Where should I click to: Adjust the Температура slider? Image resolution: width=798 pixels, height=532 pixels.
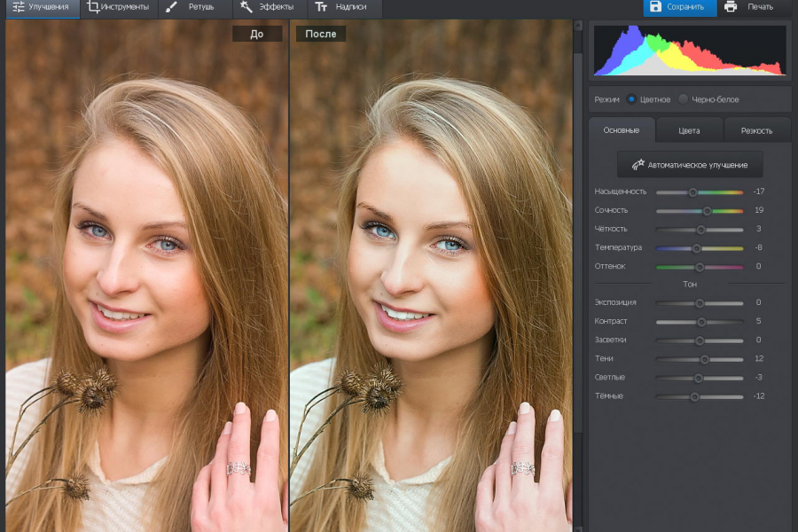[x=700, y=248]
